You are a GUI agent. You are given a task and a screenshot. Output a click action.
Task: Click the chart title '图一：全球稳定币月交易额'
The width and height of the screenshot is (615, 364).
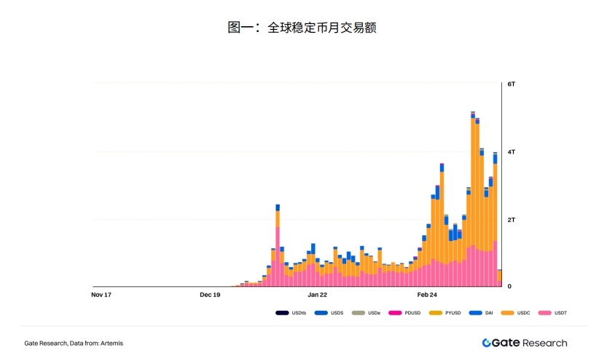click(x=302, y=28)
